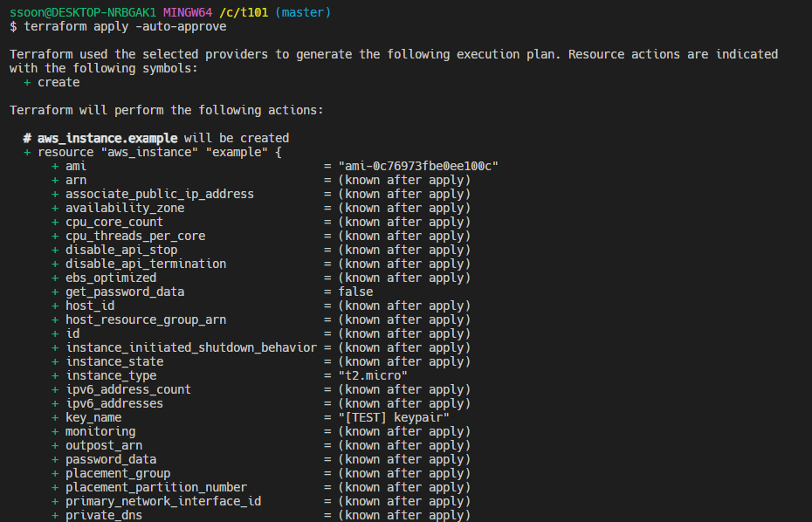The width and height of the screenshot is (812, 522).
Task: Click the instance_type attribute name
Action: pos(111,376)
